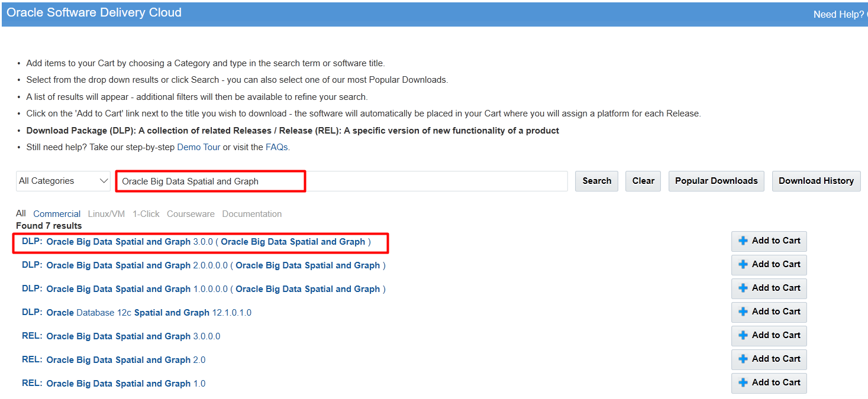868x399 pixels.
Task: Click plus icon for Database 12c Spatial result
Action: pyautogui.click(x=743, y=312)
